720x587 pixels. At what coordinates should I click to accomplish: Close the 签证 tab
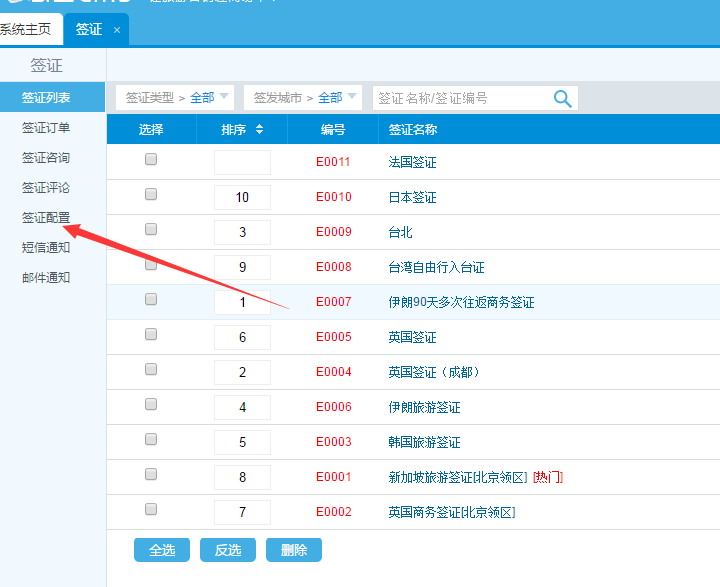point(117,30)
